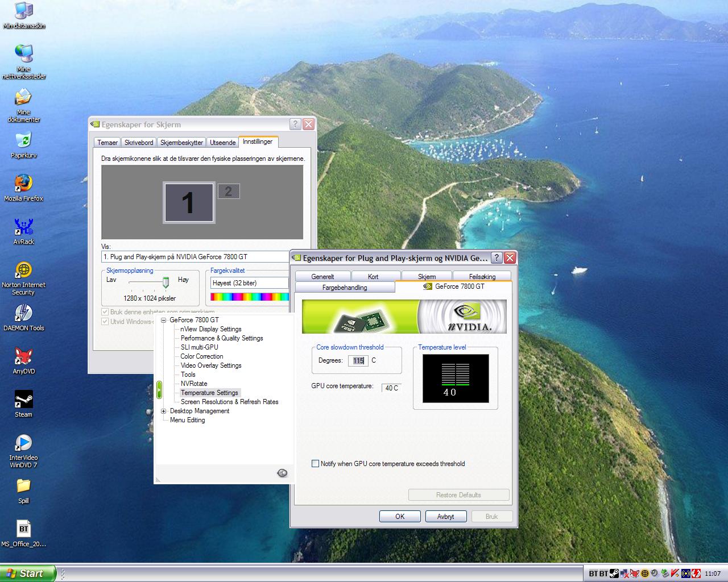Select the InterVideo WinDVD 7 desktop icon

click(23, 451)
